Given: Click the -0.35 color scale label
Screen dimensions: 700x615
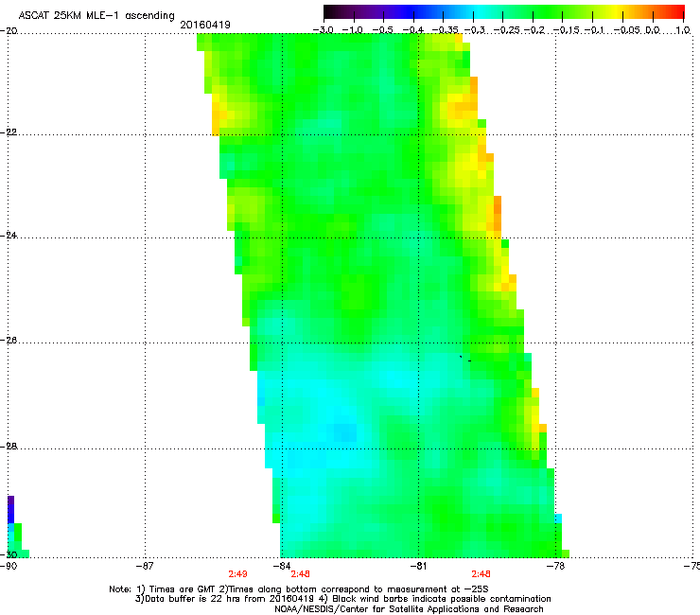Looking at the screenshot, I should coord(446,30).
